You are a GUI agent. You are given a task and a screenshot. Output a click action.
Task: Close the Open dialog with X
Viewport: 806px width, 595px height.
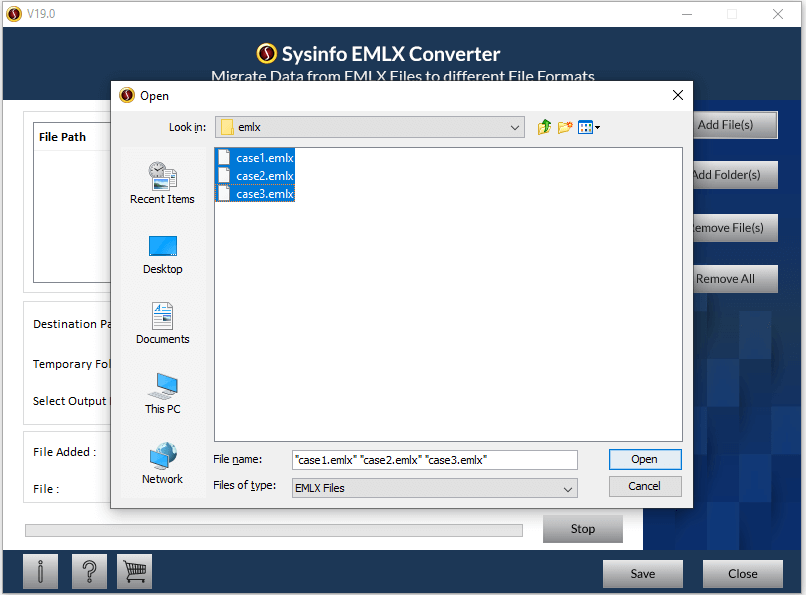point(678,95)
